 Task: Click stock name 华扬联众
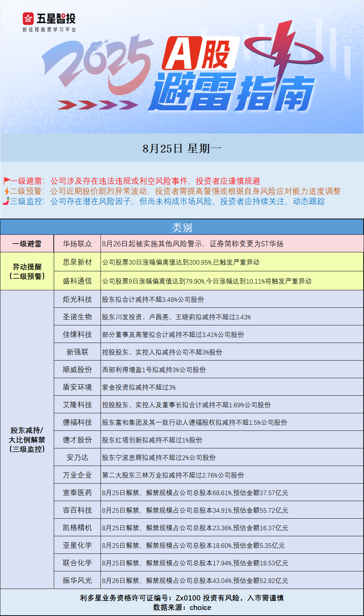point(77,244)
